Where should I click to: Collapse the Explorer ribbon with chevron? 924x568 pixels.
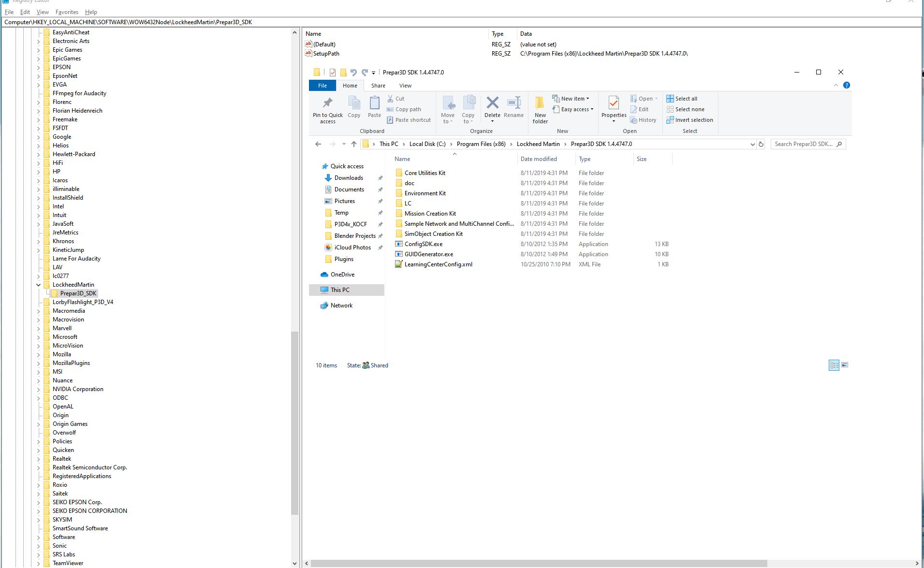pyautogui.click(x=836, y=85)
